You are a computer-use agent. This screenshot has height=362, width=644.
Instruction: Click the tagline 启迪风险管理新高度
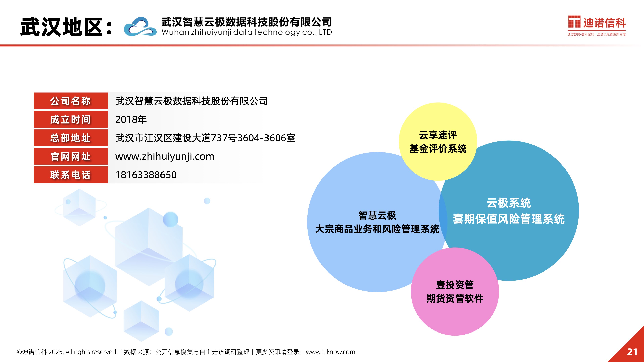point(611,35)
